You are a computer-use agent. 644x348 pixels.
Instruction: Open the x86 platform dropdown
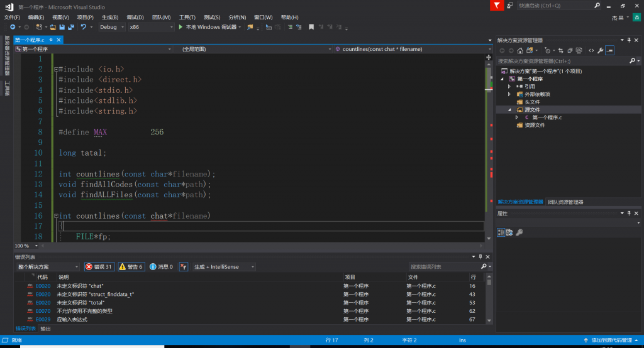point(151,27)
